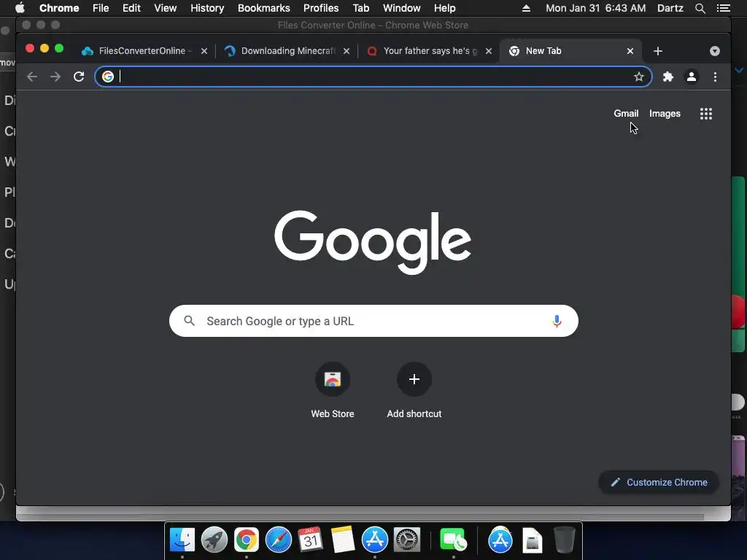Switch to the Your father says tab
Image resolution: width=747 pixels, height=560 pixels.
coord(429,51)
